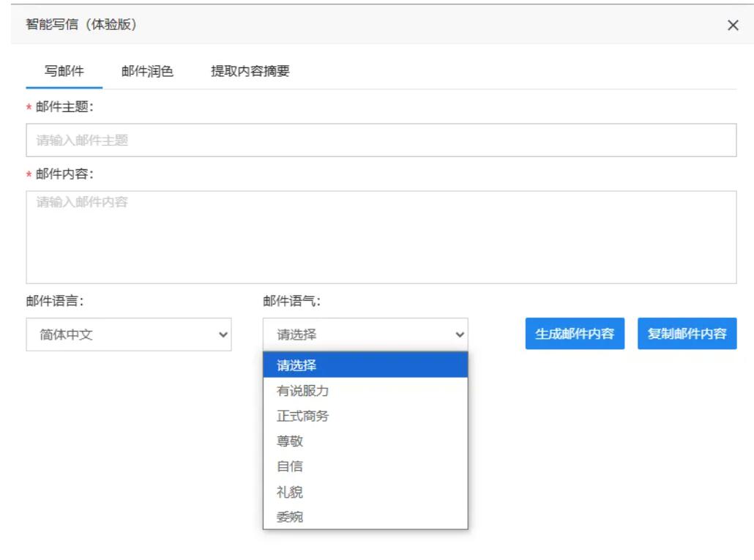This screenshot has height=560, width=754.
Task: Select the highlighted 请选择 option
Action: pyautogui.click(x=365, y=365)
